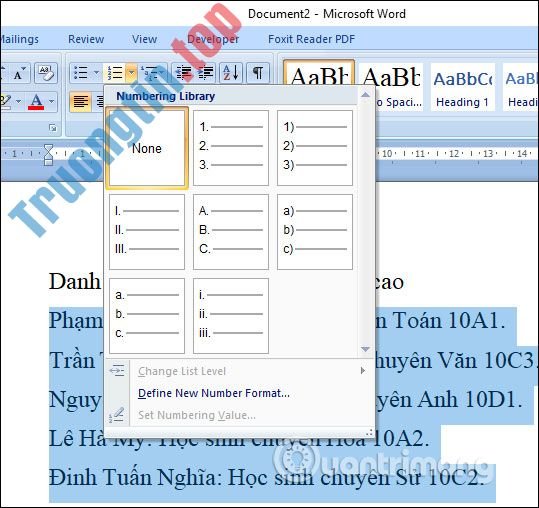
Task: Collapse the Numbering dropdown arrow
Action: pos(131,73)
